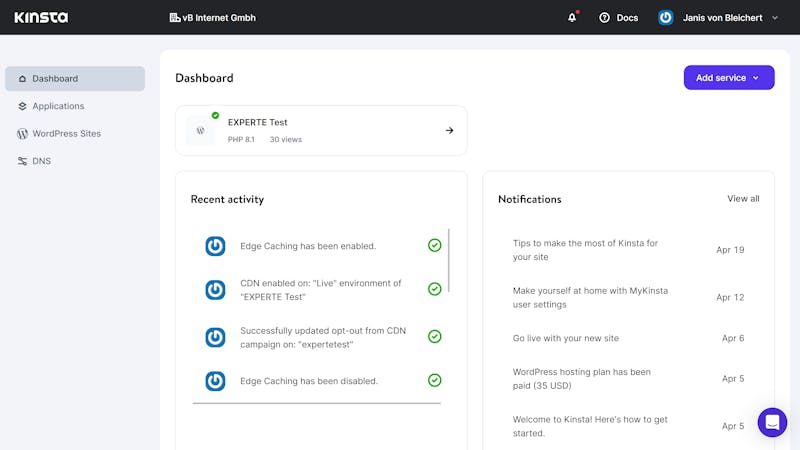Click the Apr 6 date
The image size is (800, 450).
pyautogui.click(x=733, y=338)
